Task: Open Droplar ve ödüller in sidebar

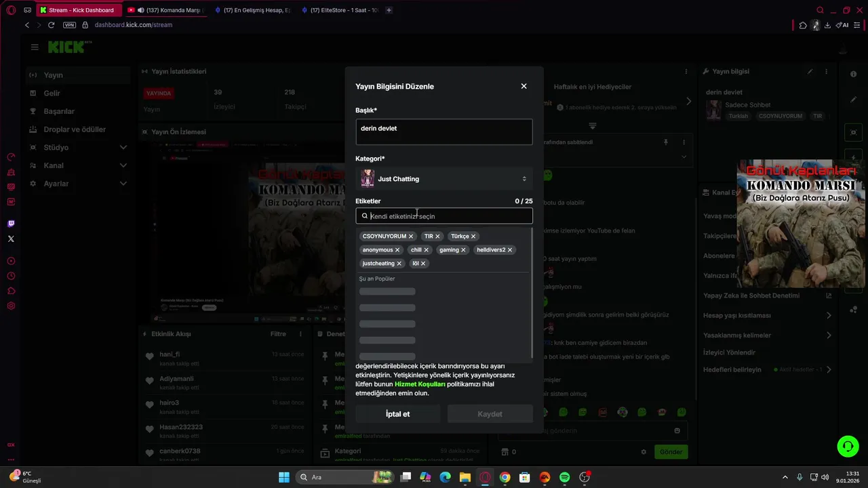Action: click(x=78, y=129)
